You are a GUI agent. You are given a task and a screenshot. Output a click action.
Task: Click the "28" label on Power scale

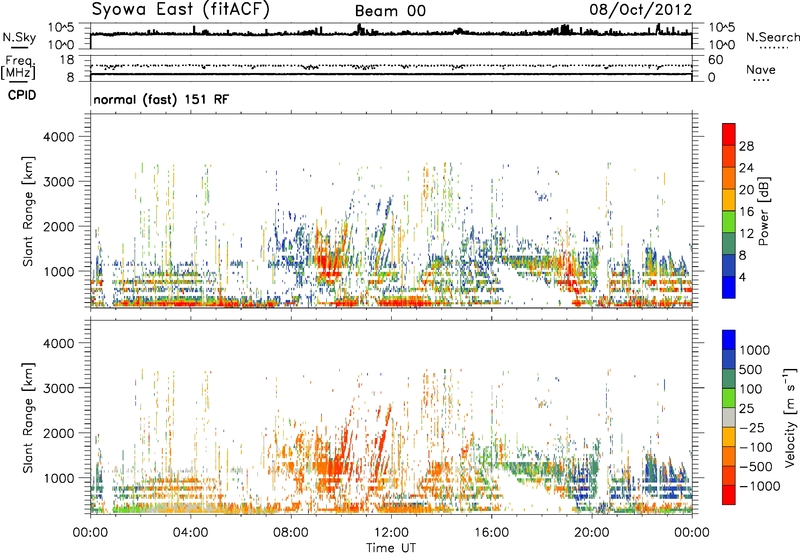click(746, 146)
